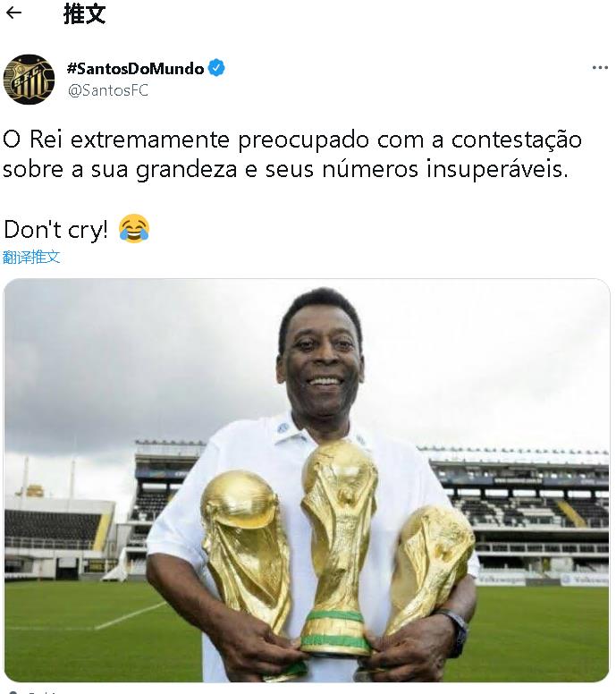Click the smiling man's face in the photo
Image resolution: width=616 pixels, height=694 pixels.
322,359
